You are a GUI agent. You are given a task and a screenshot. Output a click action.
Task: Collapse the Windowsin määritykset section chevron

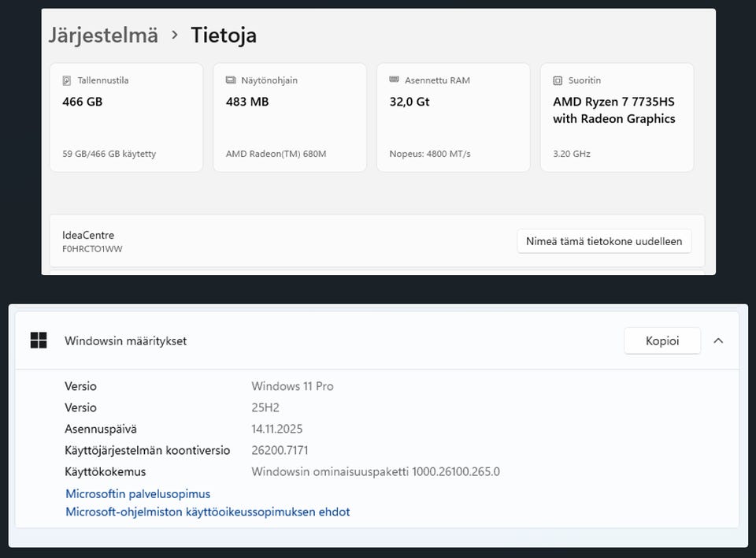(x=718, y=340)
